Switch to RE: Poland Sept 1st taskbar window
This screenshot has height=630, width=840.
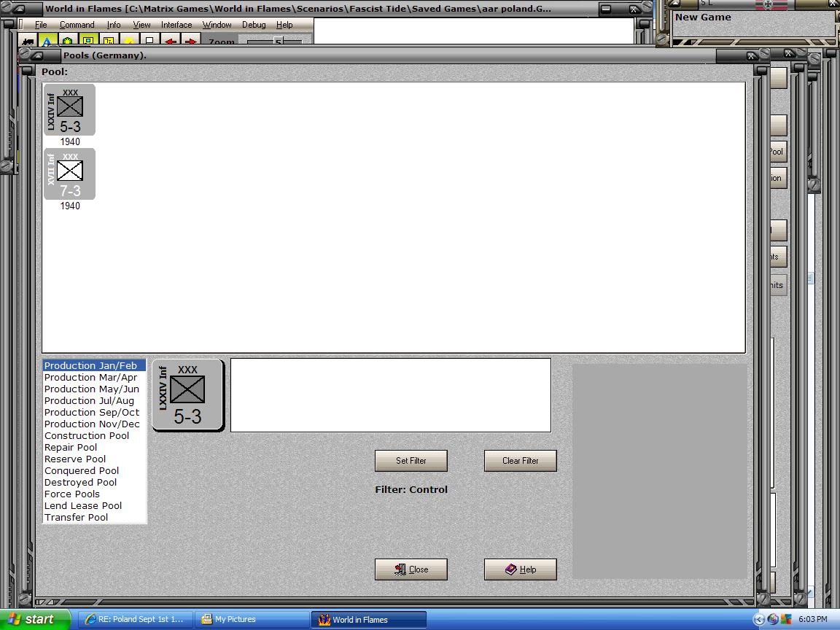pos(134,619)
